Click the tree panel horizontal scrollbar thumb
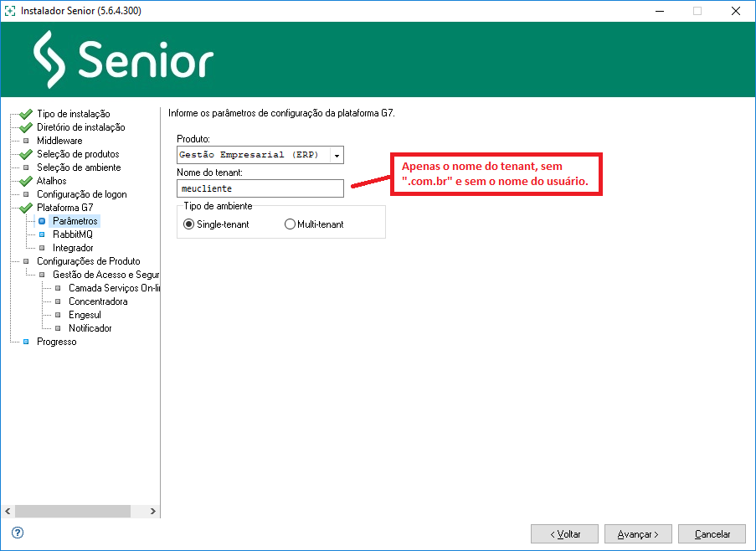The width and height of the screenshot is (756, 551). pyautogui.click(x=73, y=511)
